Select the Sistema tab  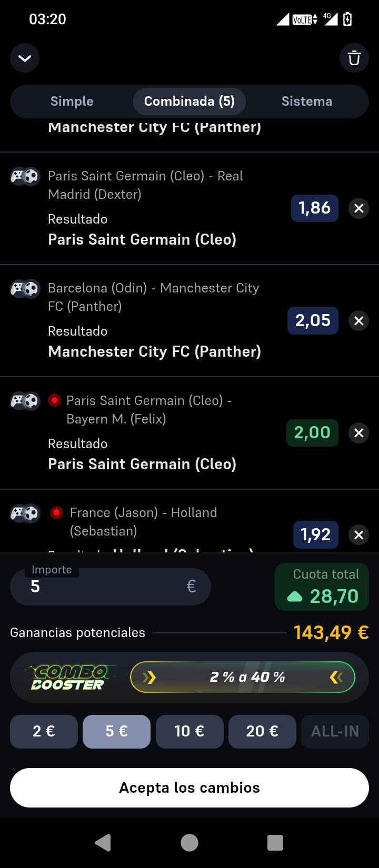307,102
